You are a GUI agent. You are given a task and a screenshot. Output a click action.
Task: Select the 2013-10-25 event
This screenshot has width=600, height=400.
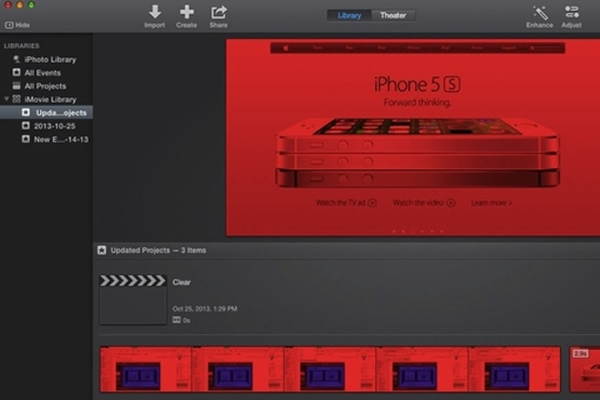[46, 126]
